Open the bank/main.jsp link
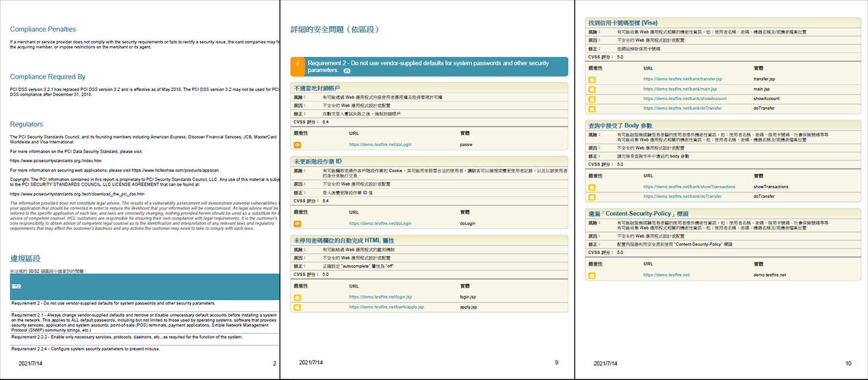Image resolution: width=868 pixels, height=380 pixels. (680, 88)
